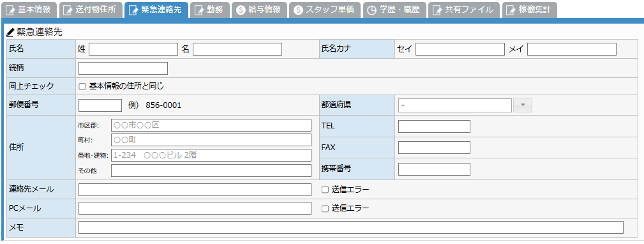Click the PCメール input field
The height and width of the screenshot is (244, 644).
tap(195, 208)
